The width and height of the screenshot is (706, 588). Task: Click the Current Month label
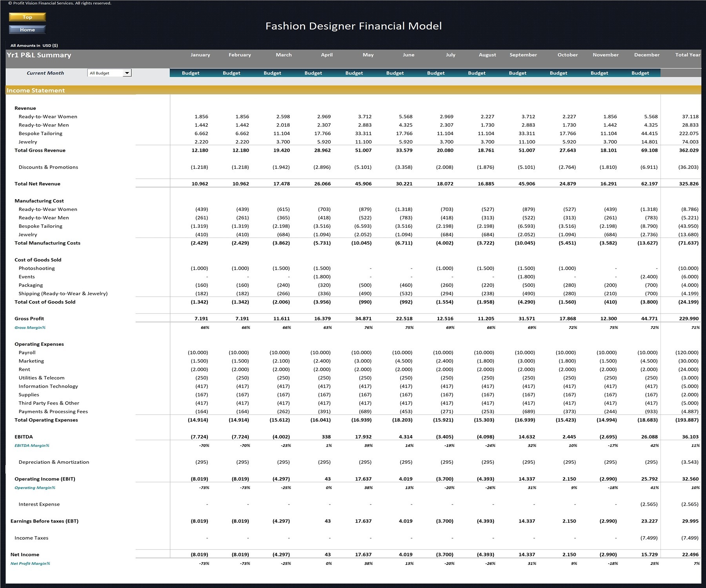pyautogui.click(x=45, y=73)
